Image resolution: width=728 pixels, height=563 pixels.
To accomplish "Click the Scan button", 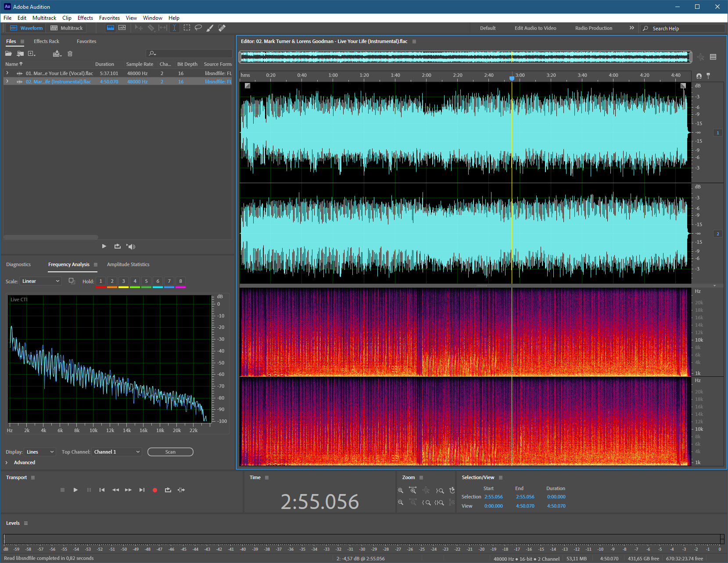I will point(170,452).
